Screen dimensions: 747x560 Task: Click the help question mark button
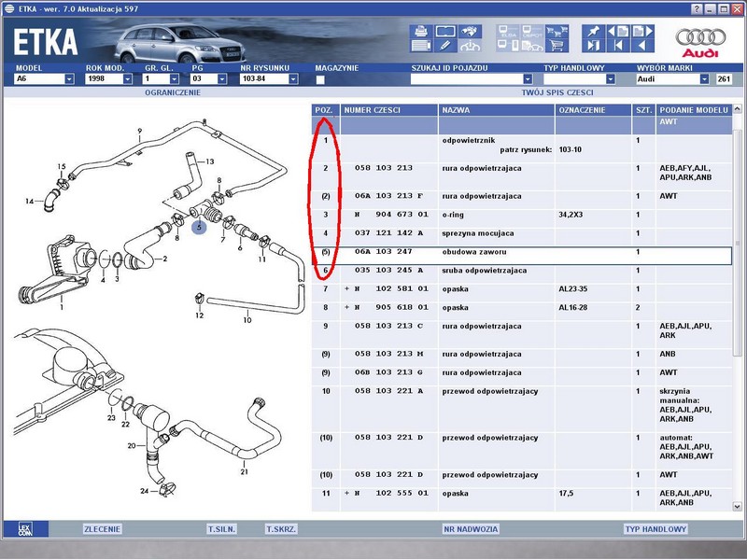[697, 8]
